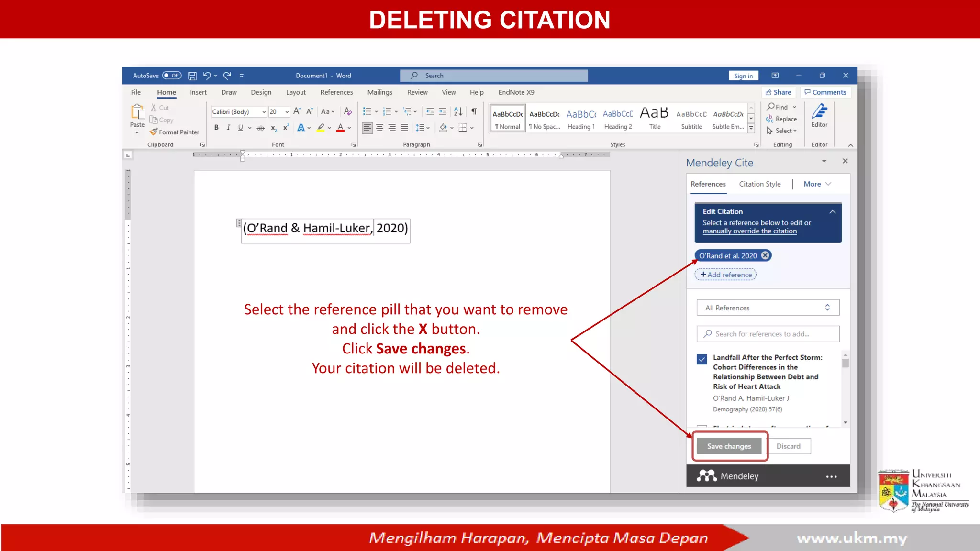980x551 pixels.
Task: Open the File menu
Action: pyautogui.click(x=136, y=92)
